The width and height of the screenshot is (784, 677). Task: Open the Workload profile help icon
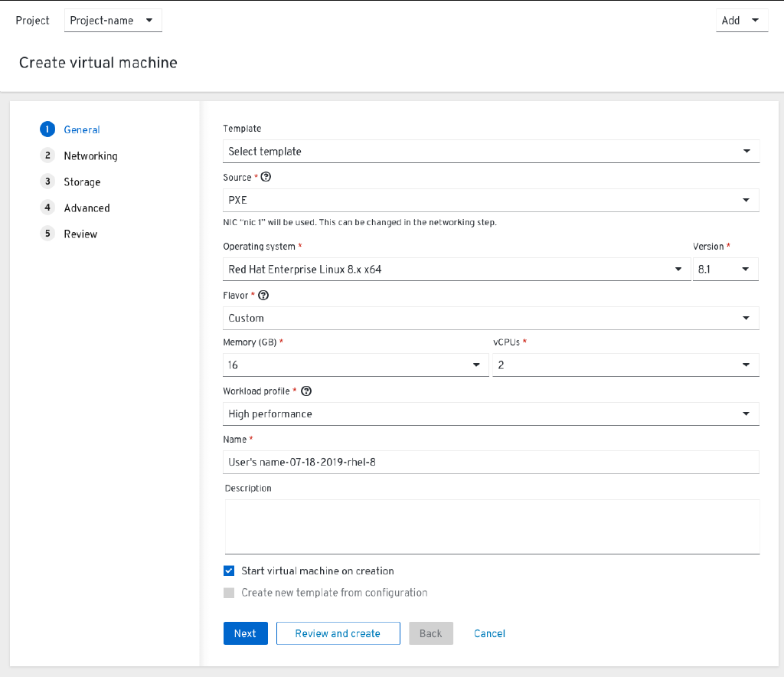(x=305, y=391)
